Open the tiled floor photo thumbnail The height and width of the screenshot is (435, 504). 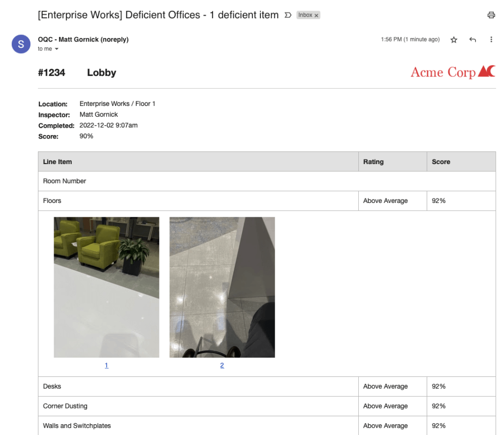222,287
